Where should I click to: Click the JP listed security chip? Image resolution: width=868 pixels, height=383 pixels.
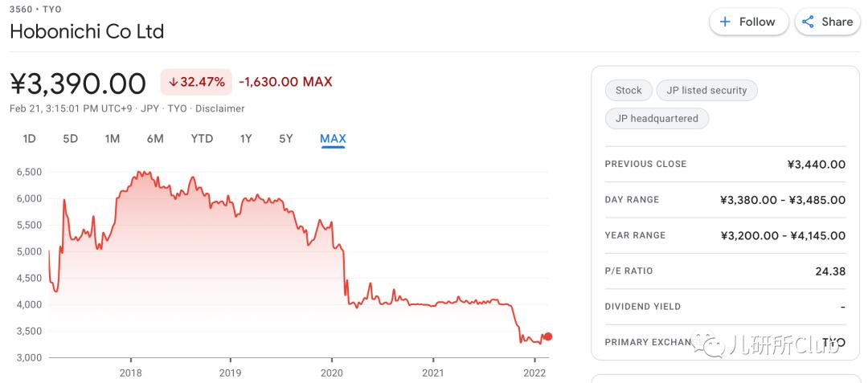[706, 91]
